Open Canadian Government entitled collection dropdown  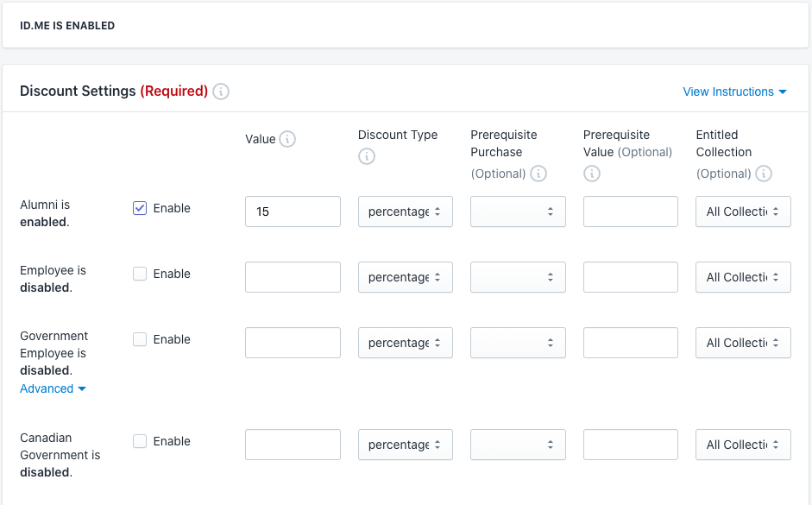(x=743, y=445)
